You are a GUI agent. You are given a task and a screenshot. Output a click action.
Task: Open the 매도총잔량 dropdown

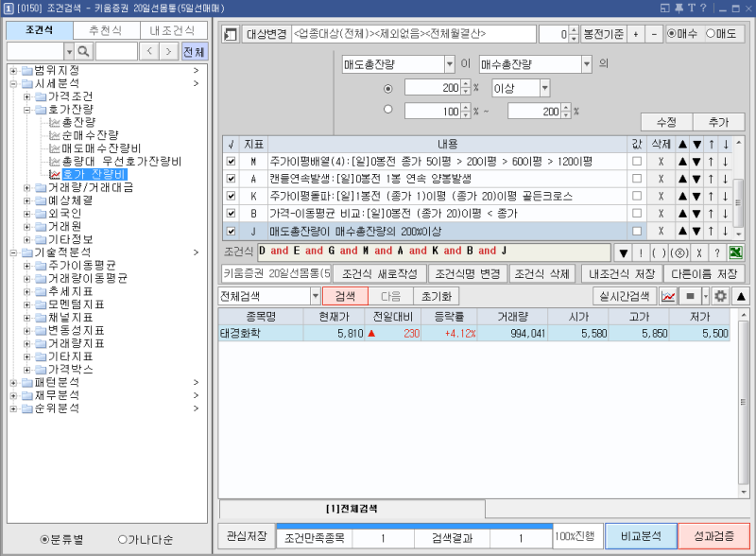(450, 64)
